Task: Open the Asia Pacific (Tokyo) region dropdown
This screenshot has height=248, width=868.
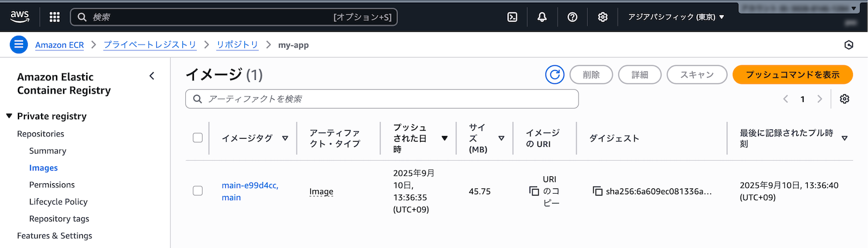Action: click(676, 17)
